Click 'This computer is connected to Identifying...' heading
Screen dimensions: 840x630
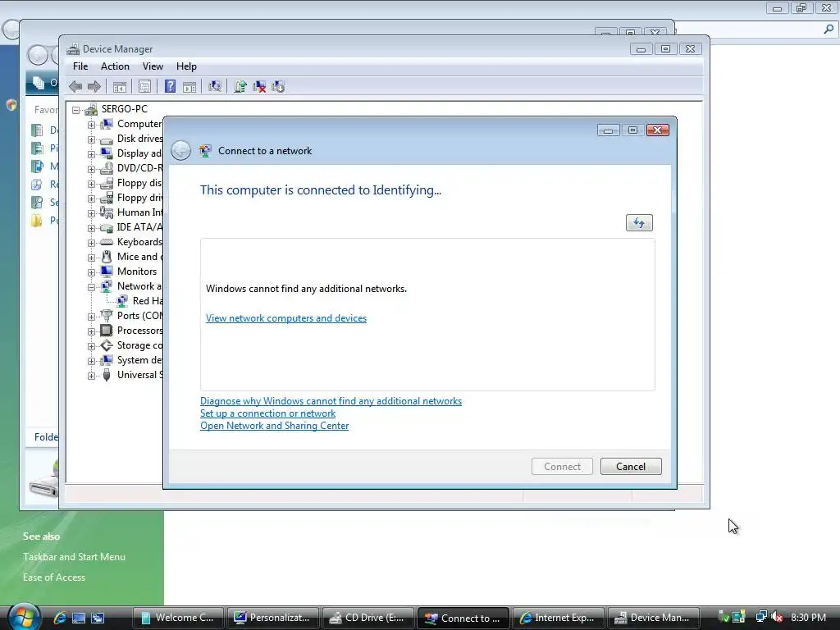(x=321, y=190)
